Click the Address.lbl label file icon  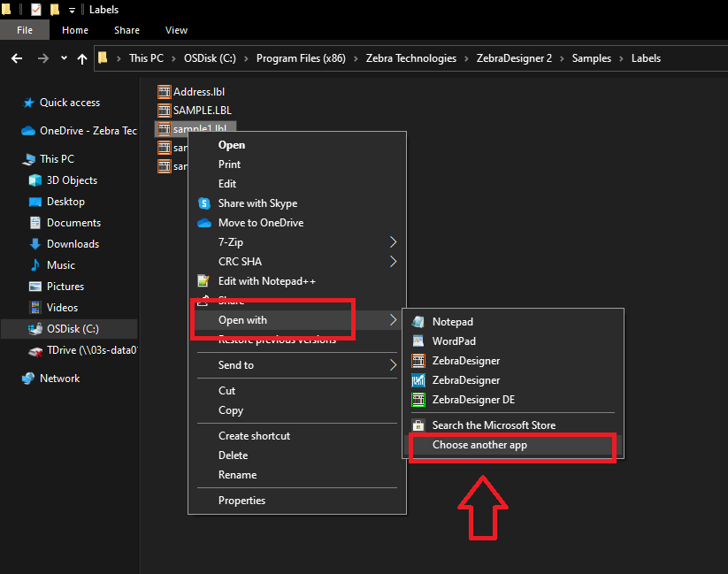(x=164, y=91)
